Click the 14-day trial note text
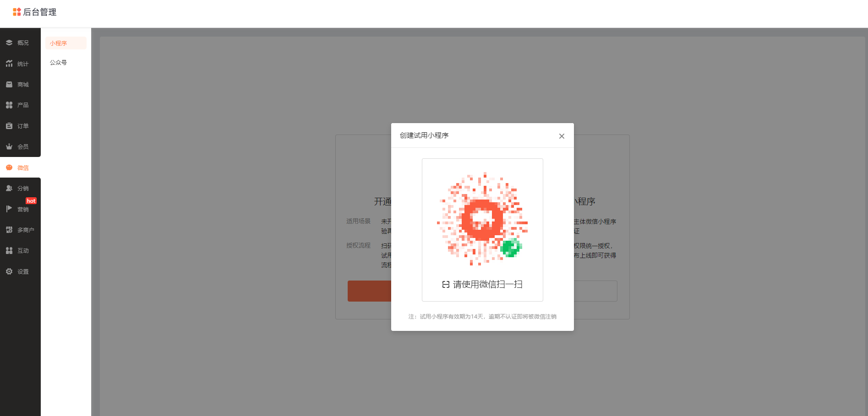The height and width of the screenshot is (416, 868). point(482,317)
